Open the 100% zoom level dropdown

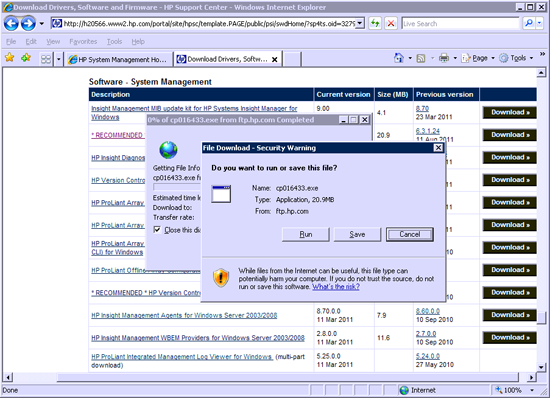[x=532, y=390]
